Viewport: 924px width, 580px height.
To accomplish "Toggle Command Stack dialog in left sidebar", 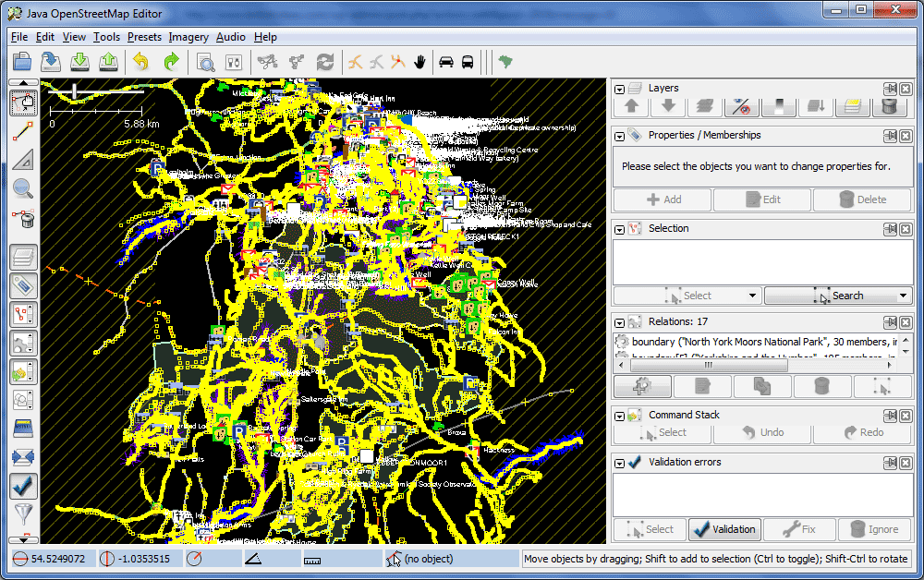I will click(24, 371).
